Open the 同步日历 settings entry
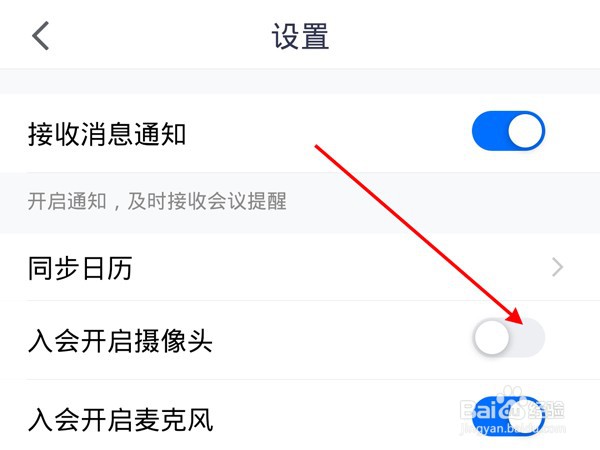This screenshot has height=450, width=600. [x=300, y=267]
